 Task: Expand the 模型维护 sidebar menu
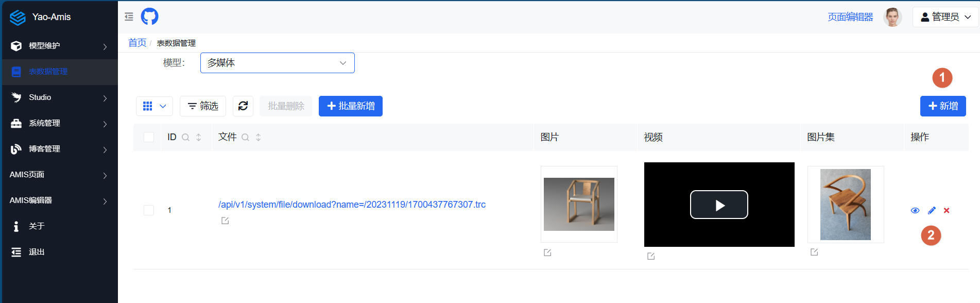pyautogui.click(x=59, y=46)
